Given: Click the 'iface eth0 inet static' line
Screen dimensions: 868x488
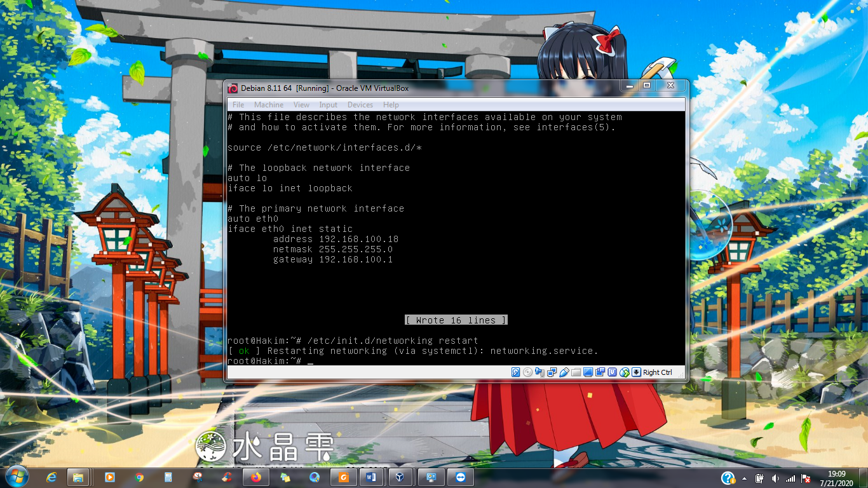Looking at the screenshot, I should pyautogui.click(x=290, y=229).
